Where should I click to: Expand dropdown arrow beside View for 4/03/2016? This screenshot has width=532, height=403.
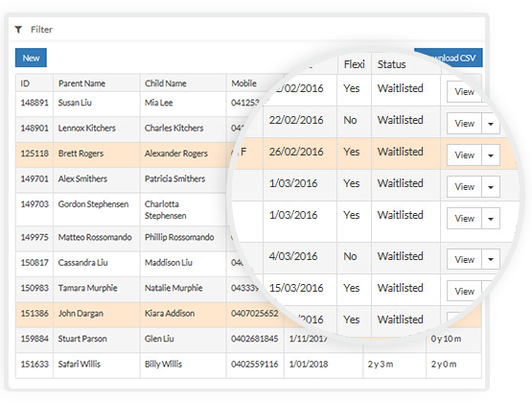click(491, 259)
